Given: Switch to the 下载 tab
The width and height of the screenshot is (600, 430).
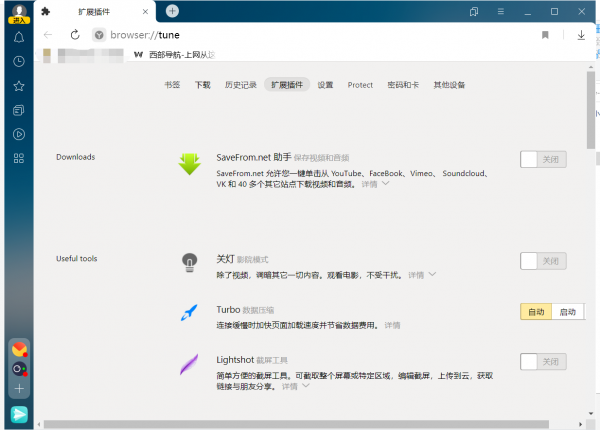Looking at the screenshot, I should (203, 85).
